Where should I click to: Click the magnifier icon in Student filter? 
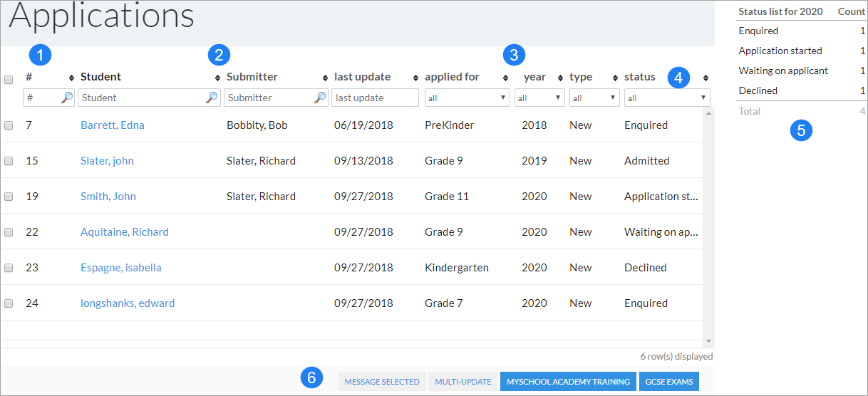[212, 98]
